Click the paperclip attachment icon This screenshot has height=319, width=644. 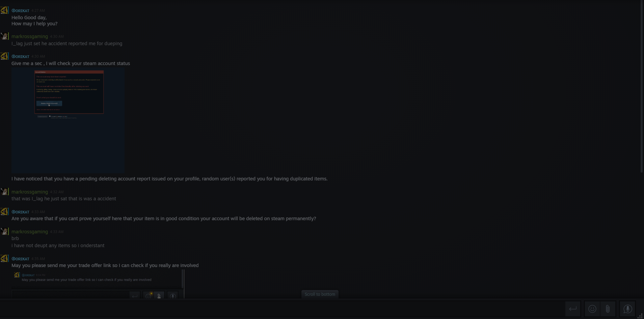608,309
